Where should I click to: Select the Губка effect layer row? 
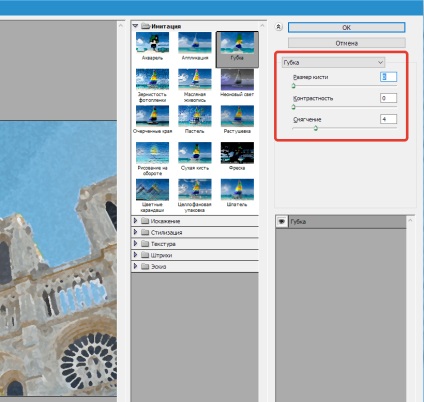pos(341,222)
